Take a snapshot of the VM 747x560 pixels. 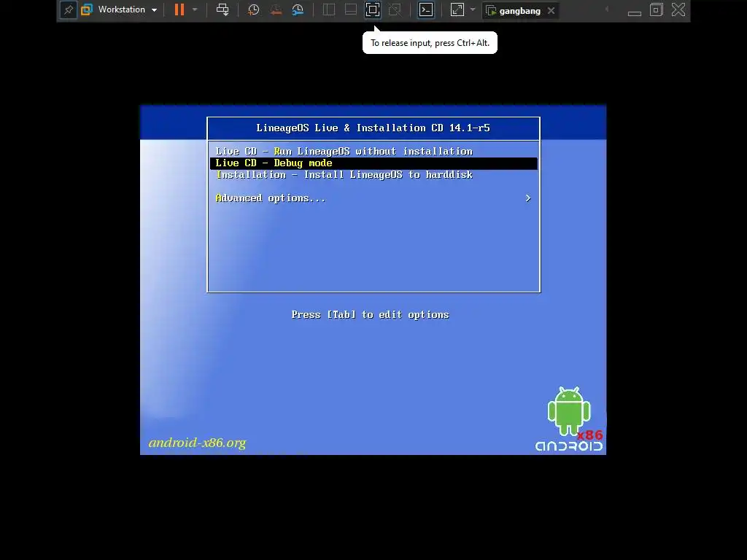(253, 9)
